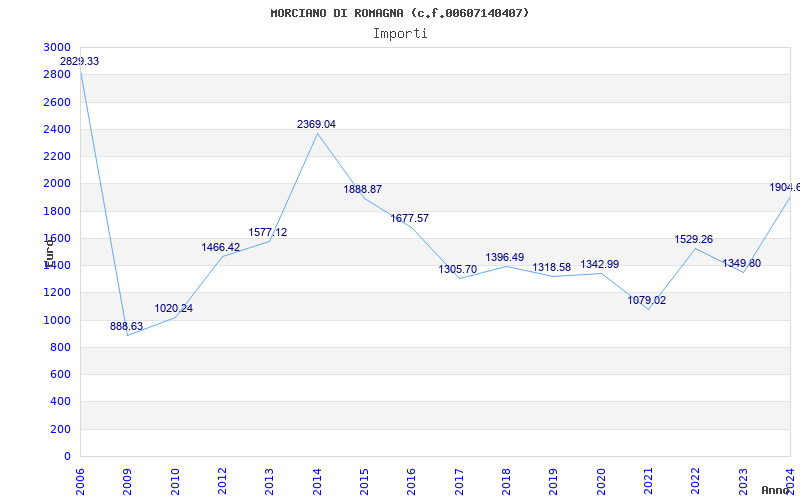Click y-axis value 2800

57,74
